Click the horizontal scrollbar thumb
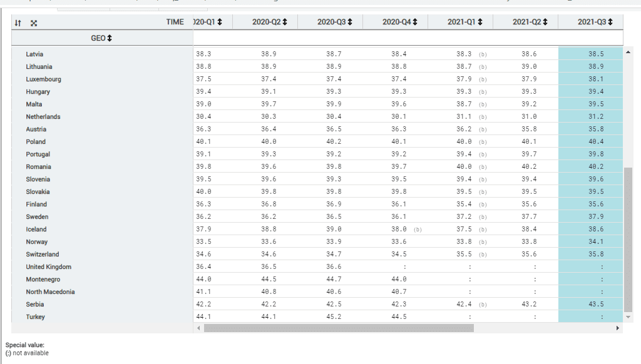 (x=339, y=328)
